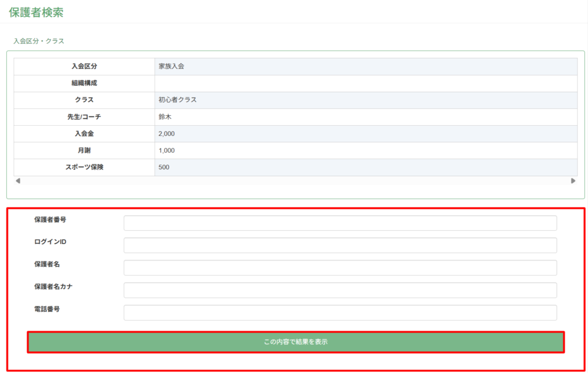This screenshot has height=373, width=588.
Task: Click the 保護者番号 input field
Action: [340, 223]
